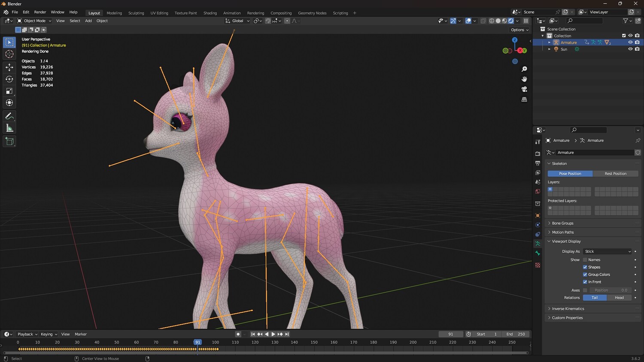
Task: Click the current frame 91 field
Action: pyautogui.click(x=450, y=334)
